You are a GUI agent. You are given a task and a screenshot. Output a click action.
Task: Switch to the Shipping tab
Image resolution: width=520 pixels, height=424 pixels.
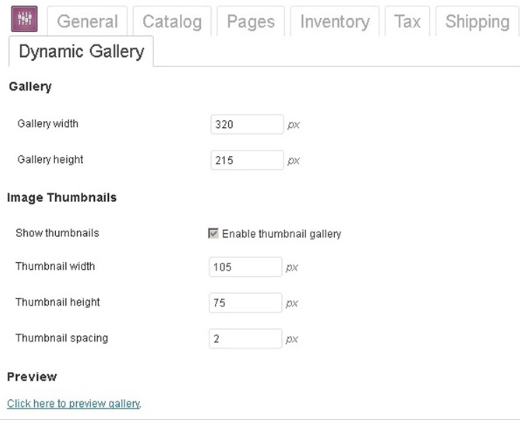[x=477, y=22]
